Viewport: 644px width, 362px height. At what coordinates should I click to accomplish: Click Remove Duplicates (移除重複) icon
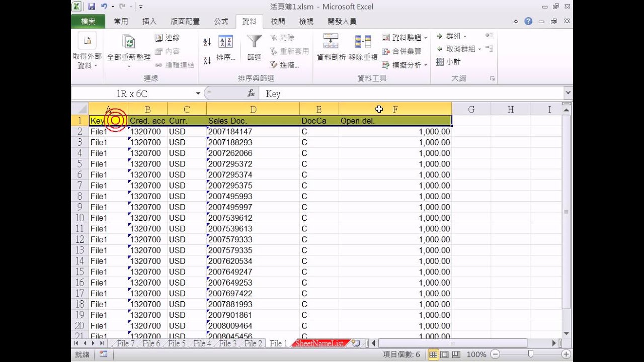click(x=363, y=42)
